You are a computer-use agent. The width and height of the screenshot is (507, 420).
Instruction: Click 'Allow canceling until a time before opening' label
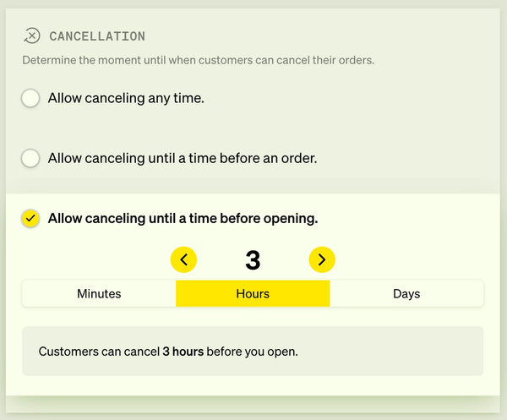click(x=183, y=219)
